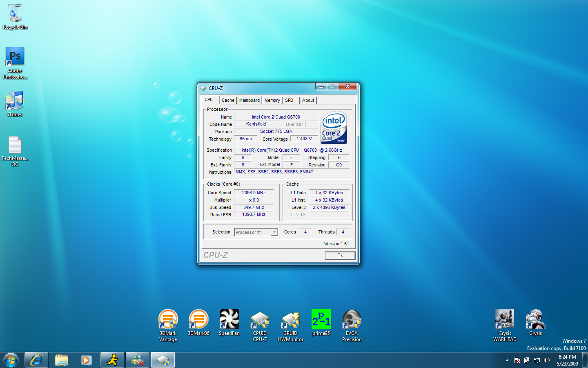This screenshot has height=368, width=588.
Task: Click the Intel Core 2 Quad logo
Action: pyautogui.click(x=334, y=128)
